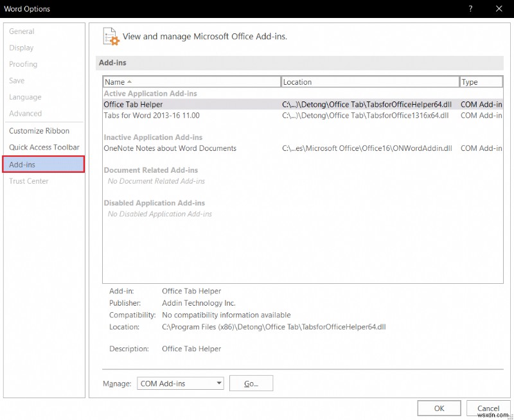
Task: Confirm changes with the OK button
Action: pos(439,408)
